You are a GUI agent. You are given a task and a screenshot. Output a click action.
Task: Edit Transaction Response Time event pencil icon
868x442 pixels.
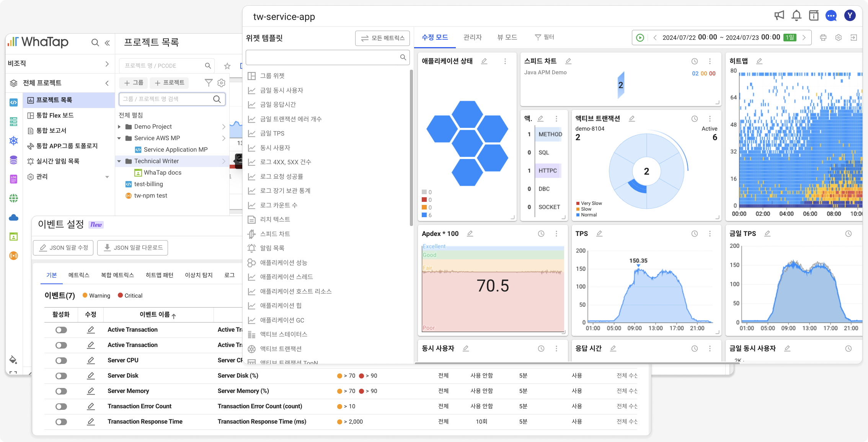(91, 422)
